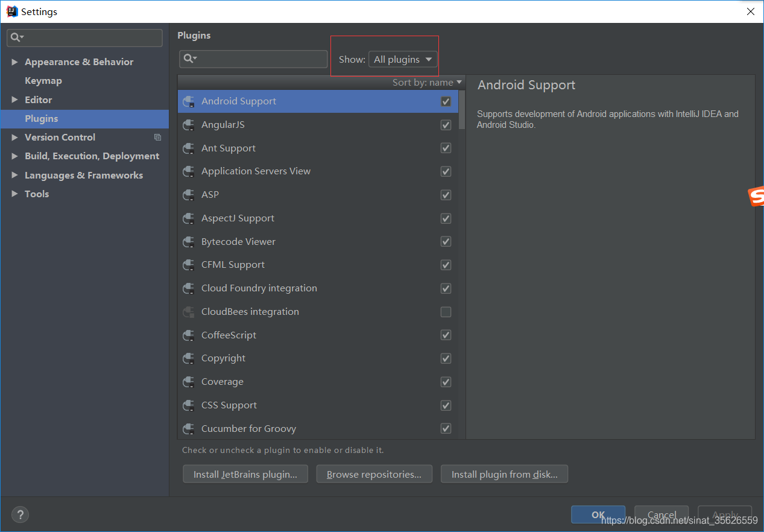764x532 pixels.
Task: Click the plugin icon beside Application Servers View
Action: 189,171
